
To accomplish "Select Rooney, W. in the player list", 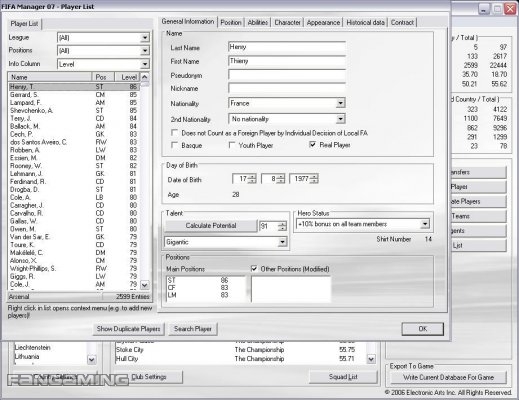I will pyautogui.click(x=74, y=166).
